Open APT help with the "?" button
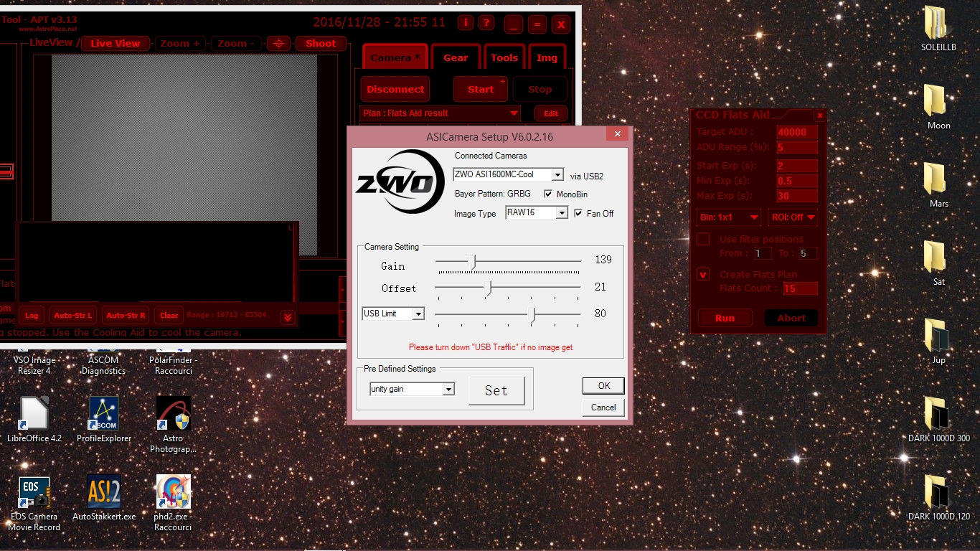 tap(486, 23)
